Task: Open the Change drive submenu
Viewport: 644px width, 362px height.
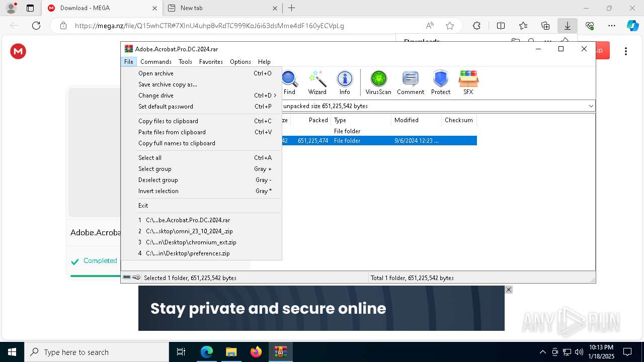Action: (201, 96)
